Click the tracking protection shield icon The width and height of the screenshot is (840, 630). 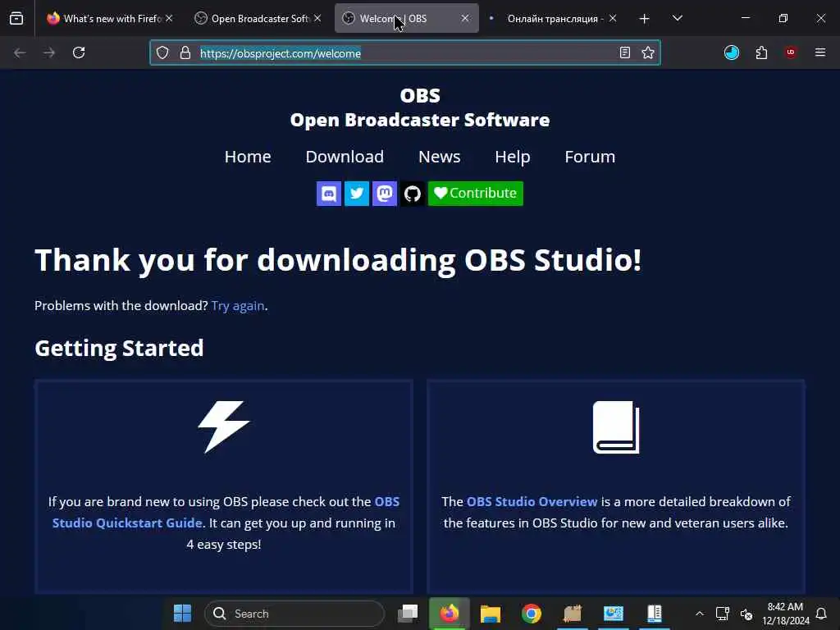pos(162,52)
